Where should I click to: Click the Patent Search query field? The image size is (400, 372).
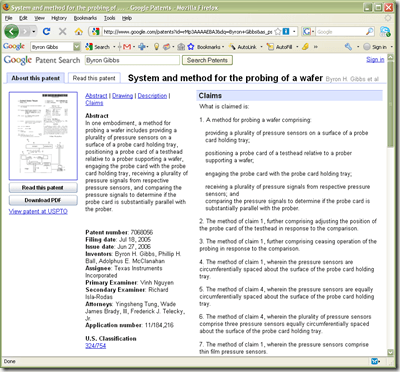coord(132,60)
